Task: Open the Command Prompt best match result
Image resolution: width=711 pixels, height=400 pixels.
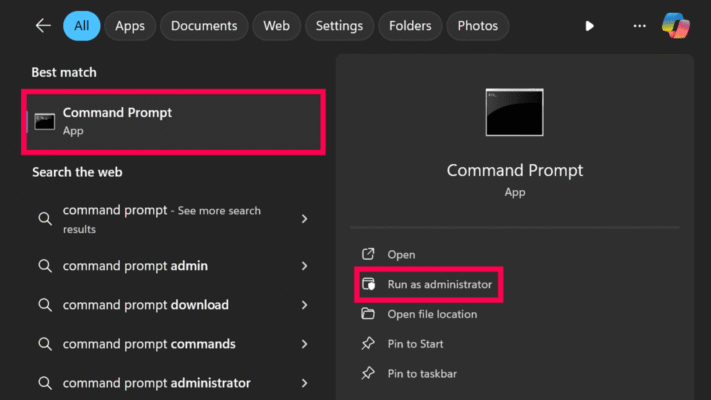Action: click(174, 122)
